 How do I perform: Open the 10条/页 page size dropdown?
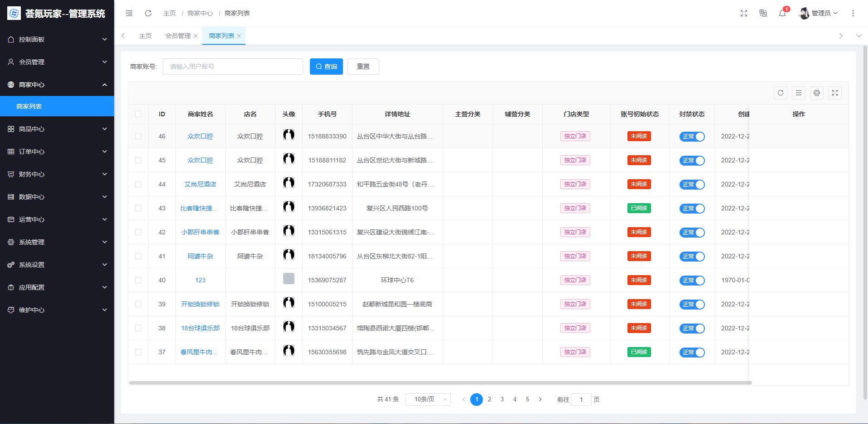428,399
